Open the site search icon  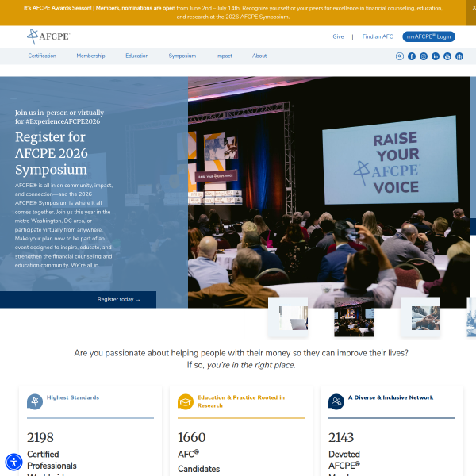coord(400,56)
